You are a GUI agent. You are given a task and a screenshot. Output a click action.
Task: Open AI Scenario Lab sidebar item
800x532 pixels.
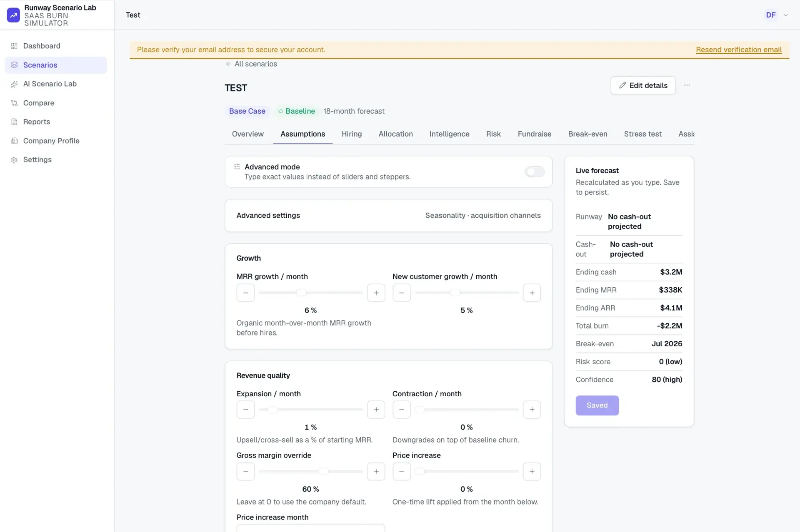point(56,84)
